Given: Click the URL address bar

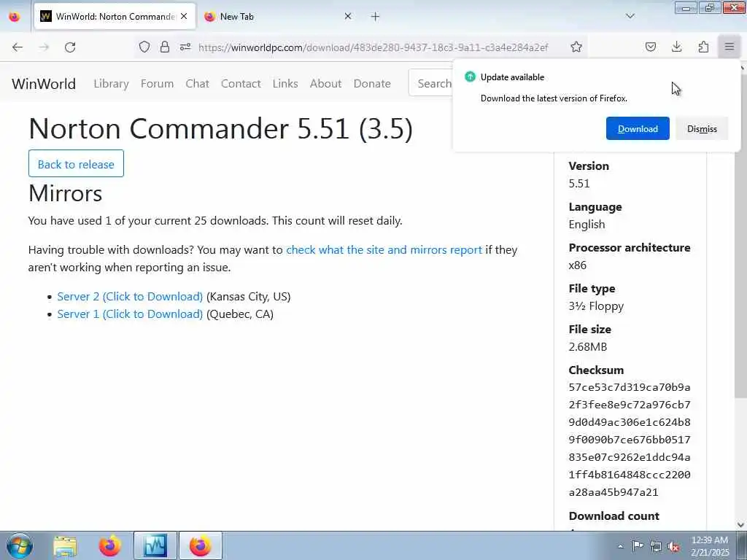Looking at the screenshot, I should point(373,47).
